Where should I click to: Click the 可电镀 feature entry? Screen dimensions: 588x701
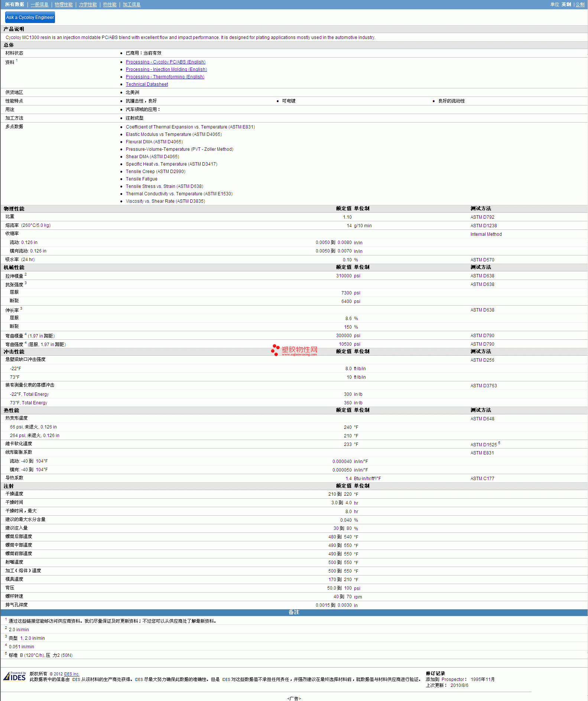(x=289, y=101)
